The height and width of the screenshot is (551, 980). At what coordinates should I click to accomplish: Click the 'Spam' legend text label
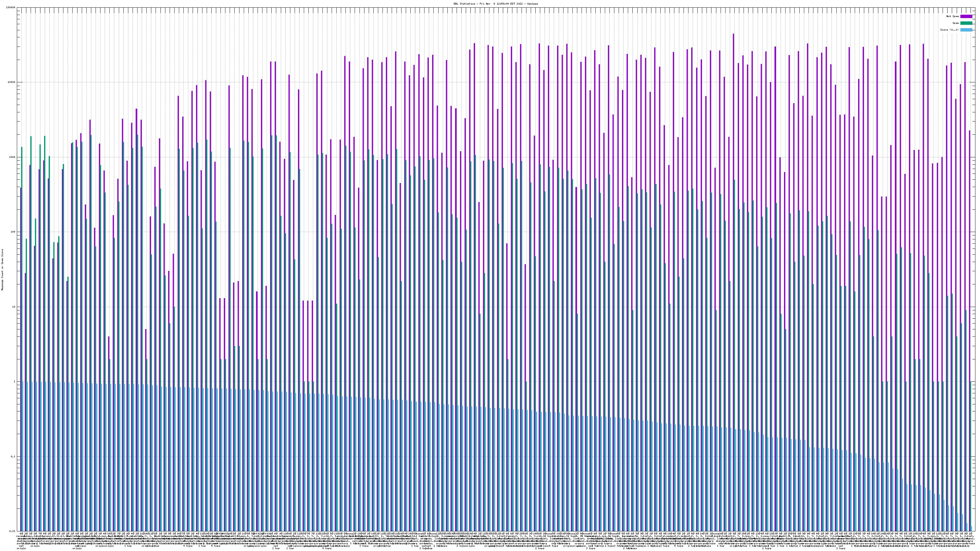[956, 23]
